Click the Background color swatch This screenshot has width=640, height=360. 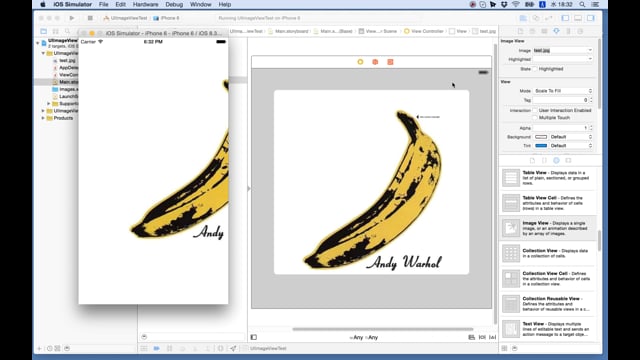[541, 137]
